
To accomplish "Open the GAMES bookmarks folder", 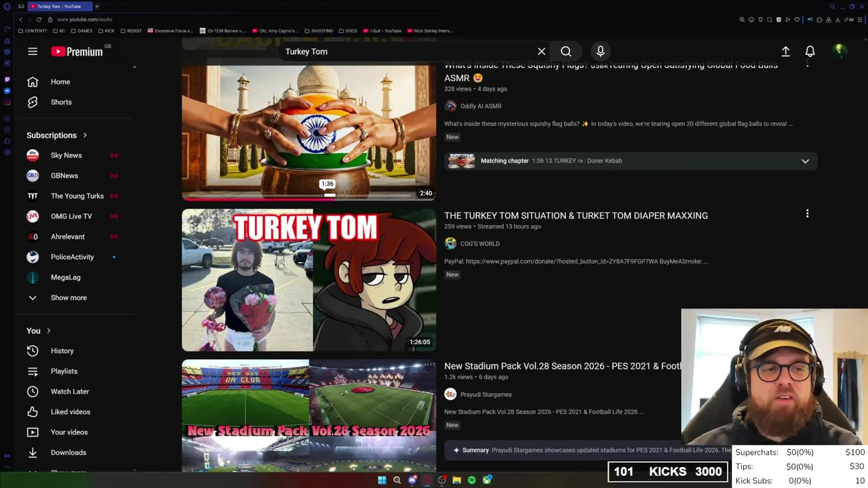I will (x=81, y=30).
